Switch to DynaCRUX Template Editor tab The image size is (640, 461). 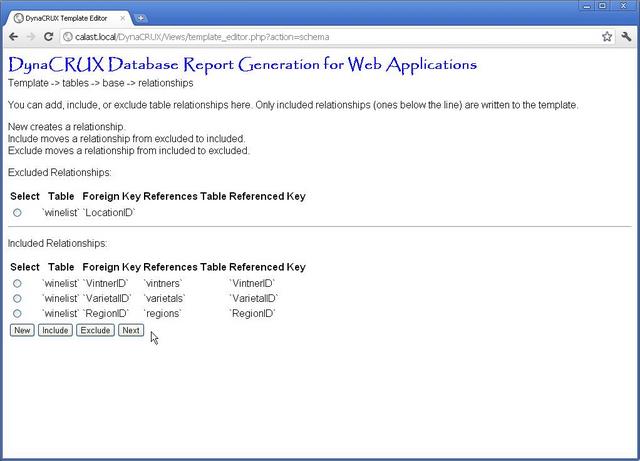[67, 18]
